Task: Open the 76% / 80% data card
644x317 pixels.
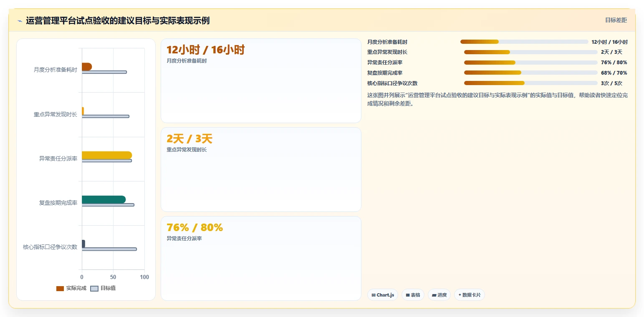Action: pos(261,258)
